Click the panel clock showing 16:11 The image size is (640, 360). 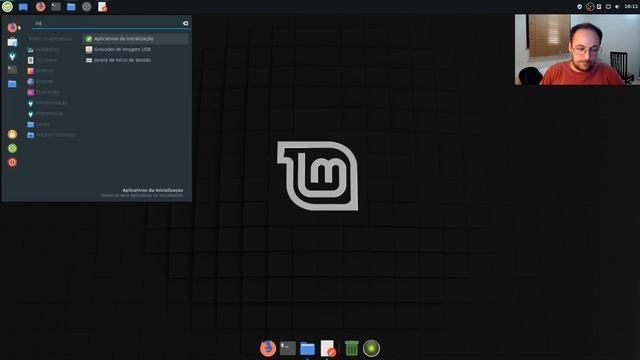(631, 7)
